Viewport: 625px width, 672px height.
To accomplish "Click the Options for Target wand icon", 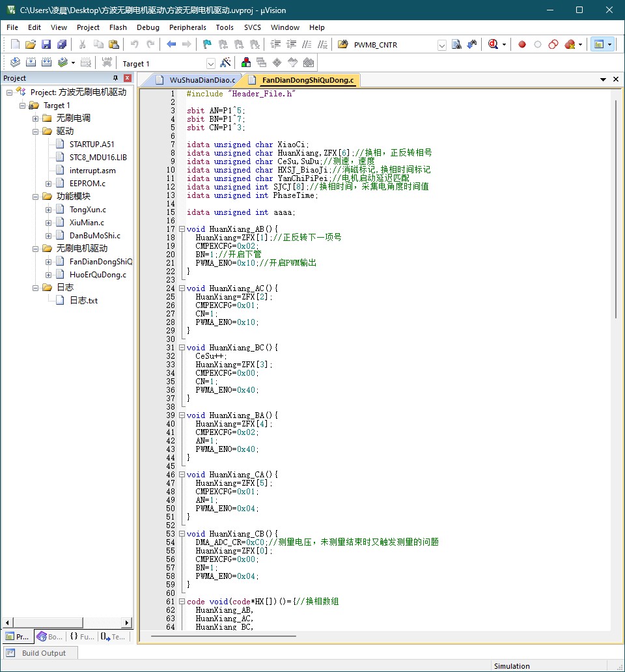I will pos(225,63).
